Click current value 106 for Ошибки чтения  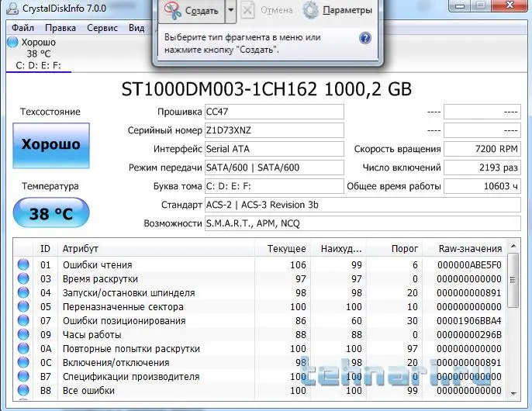(298, 264)
